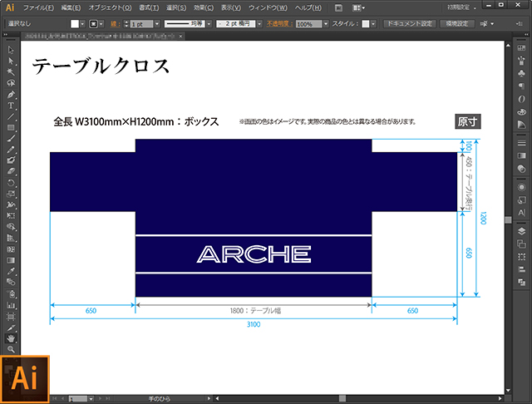532x404 pixels.
Task: Select the Free Transform tool
Action: point(11,216)
